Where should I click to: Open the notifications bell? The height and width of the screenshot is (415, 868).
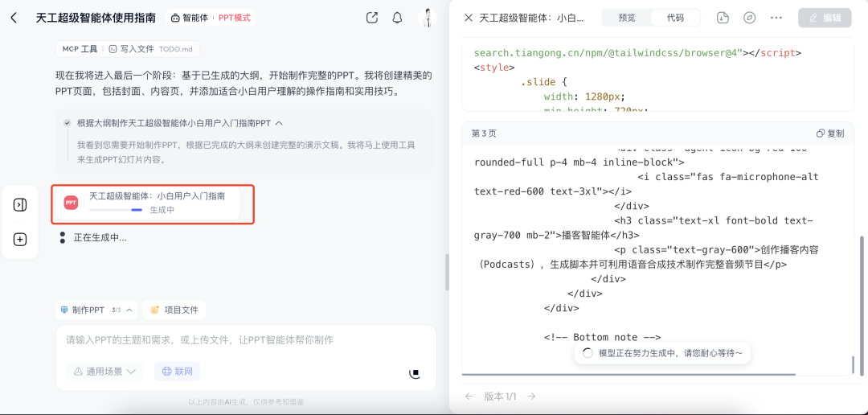397,18
